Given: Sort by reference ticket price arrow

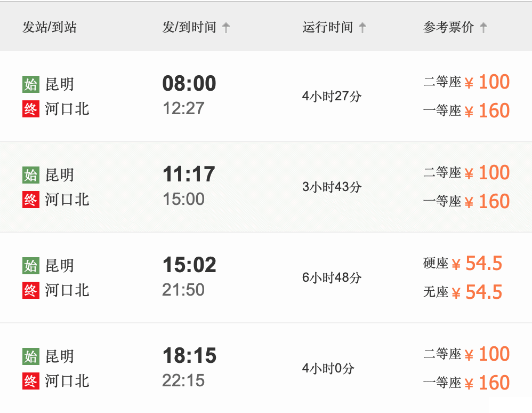Looking at the screenshot, I should pos(483,28).
